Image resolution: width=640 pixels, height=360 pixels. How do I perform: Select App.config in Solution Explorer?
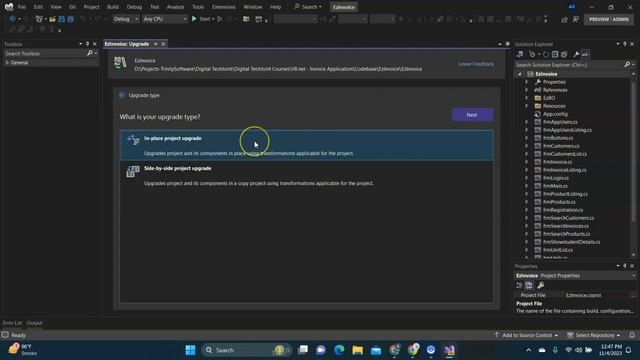pos(555,114)
